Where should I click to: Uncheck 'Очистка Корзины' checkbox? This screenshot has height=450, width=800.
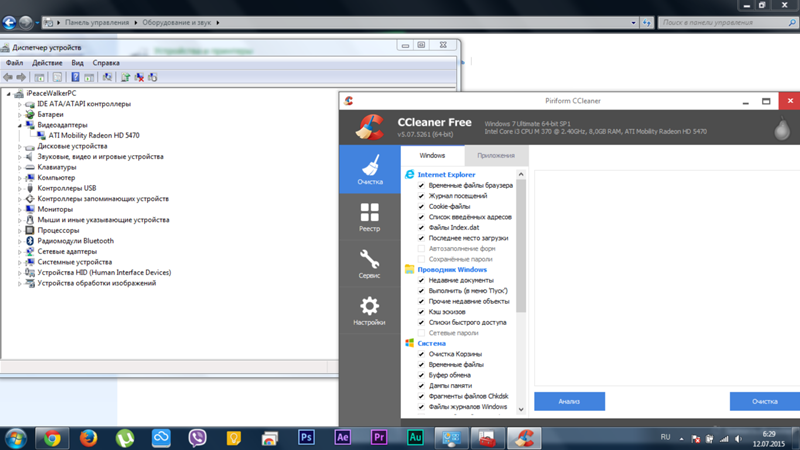point(421,354)
